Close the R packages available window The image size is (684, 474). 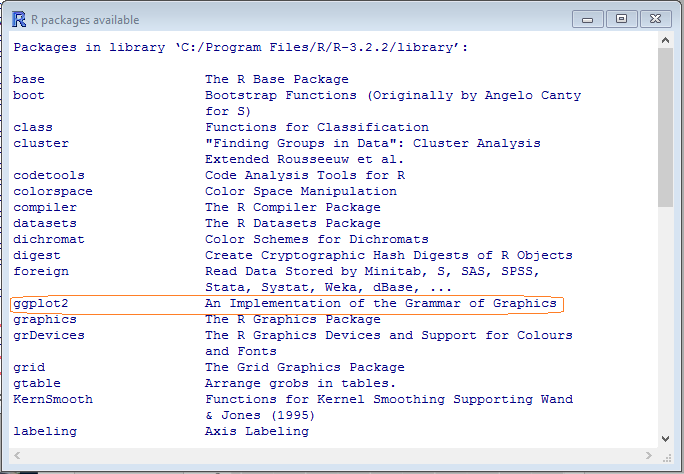click(x=655, y=19)
